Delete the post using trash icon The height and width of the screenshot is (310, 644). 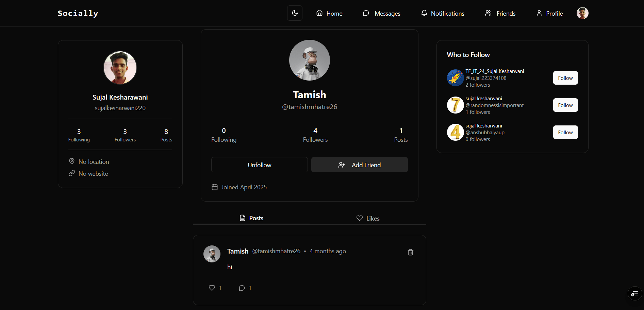(410, 252)
